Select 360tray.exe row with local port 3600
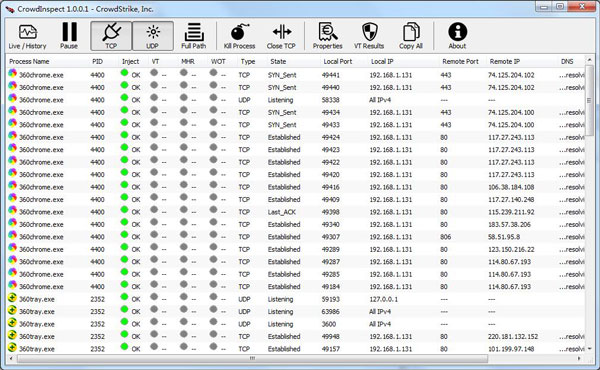600x370 pixels. point(295,324)
